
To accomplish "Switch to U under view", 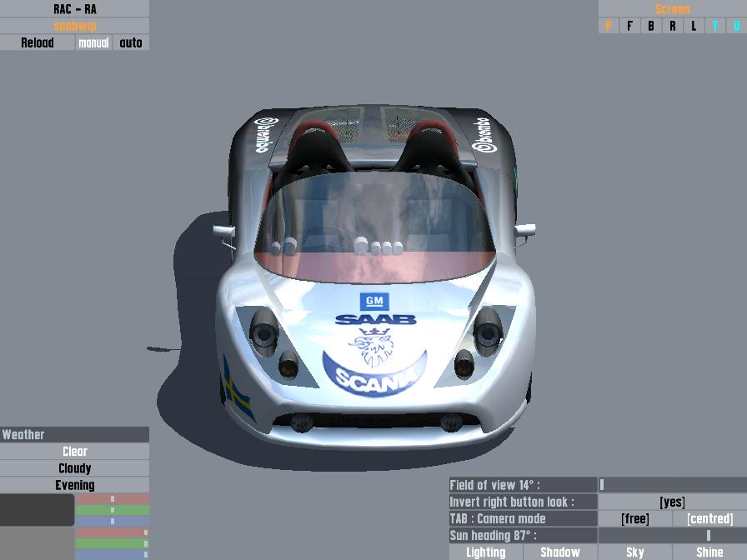I will 736,26.
